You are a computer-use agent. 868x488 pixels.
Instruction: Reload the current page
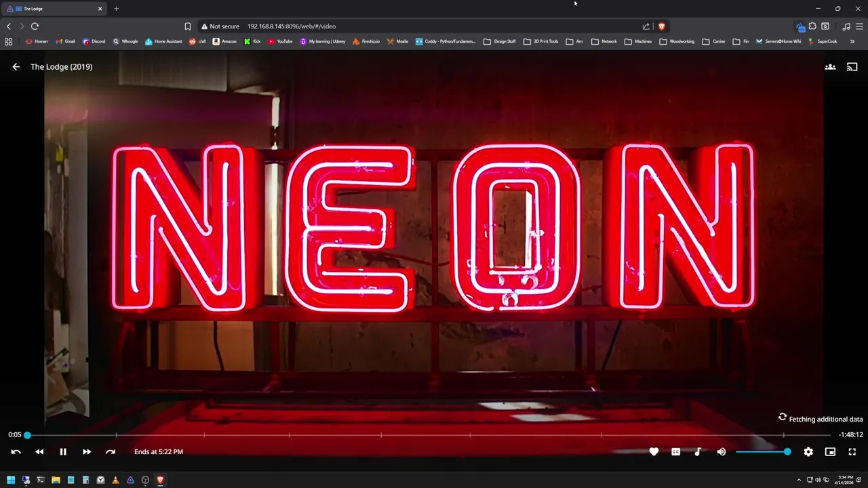(35, 26)
